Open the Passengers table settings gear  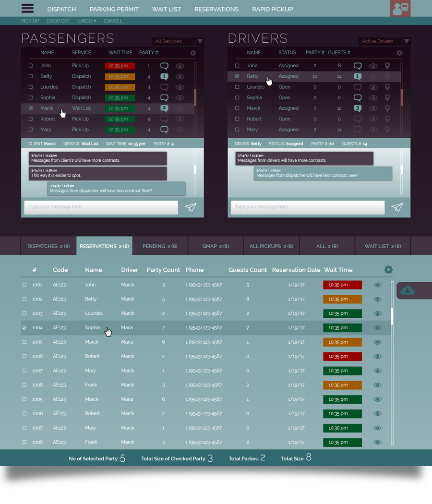click(x=192, y=53)
